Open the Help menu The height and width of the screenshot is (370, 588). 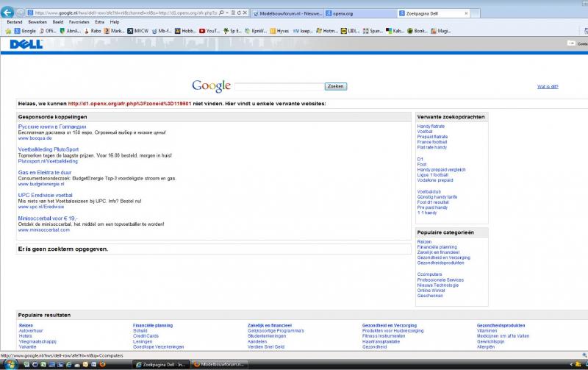pos(115,22)
